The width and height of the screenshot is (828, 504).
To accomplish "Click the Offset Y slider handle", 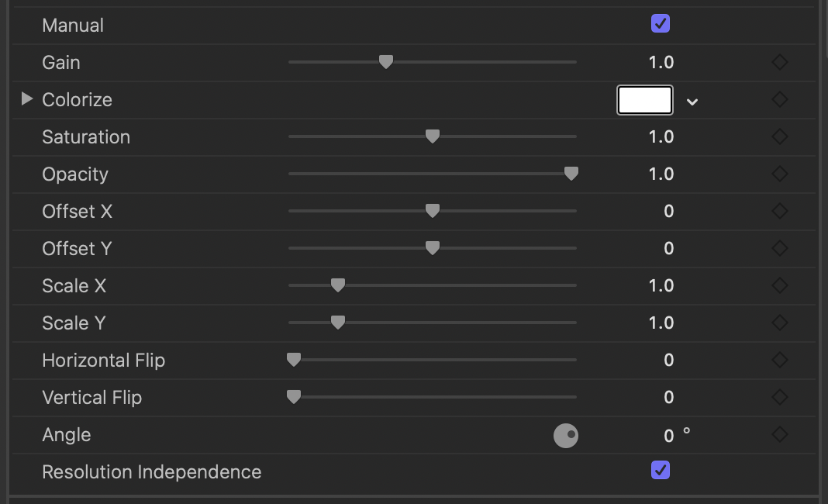I will coord(433,248).
